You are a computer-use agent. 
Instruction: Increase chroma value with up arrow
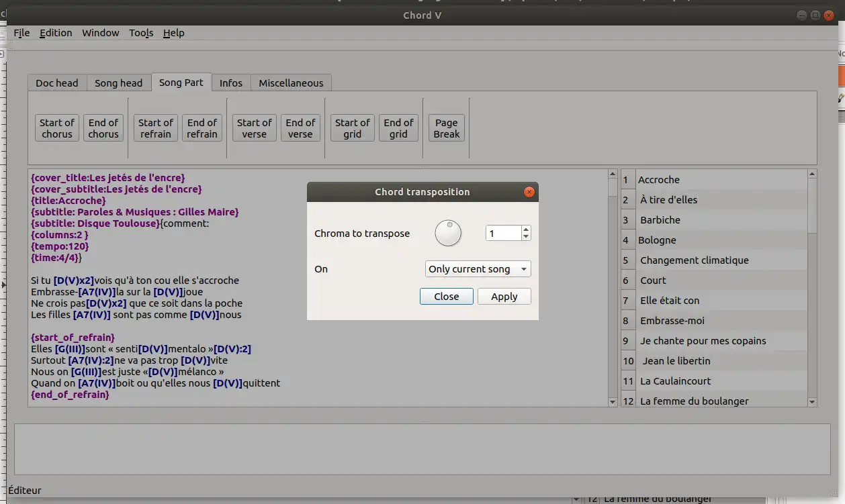[x=526, y=230]
